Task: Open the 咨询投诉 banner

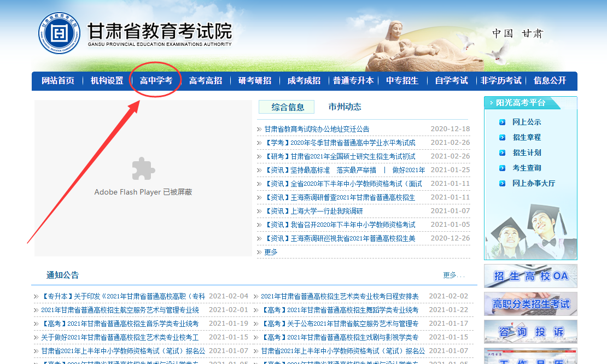Action: coord(530,332)
